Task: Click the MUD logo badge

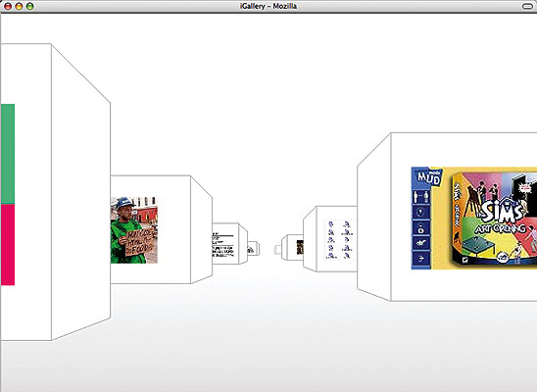Action: click(x=428, y=177)
